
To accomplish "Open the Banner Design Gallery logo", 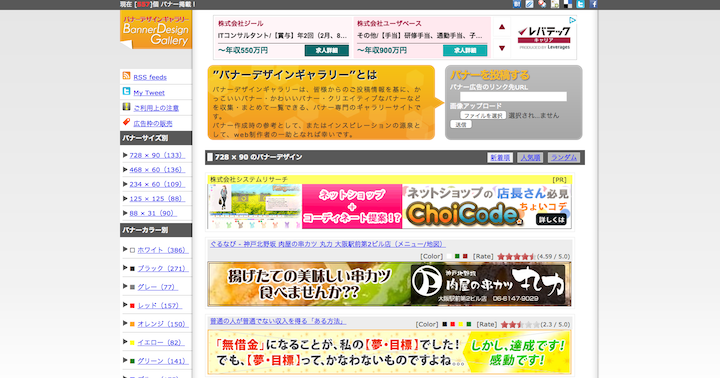I will pos(156,30).
